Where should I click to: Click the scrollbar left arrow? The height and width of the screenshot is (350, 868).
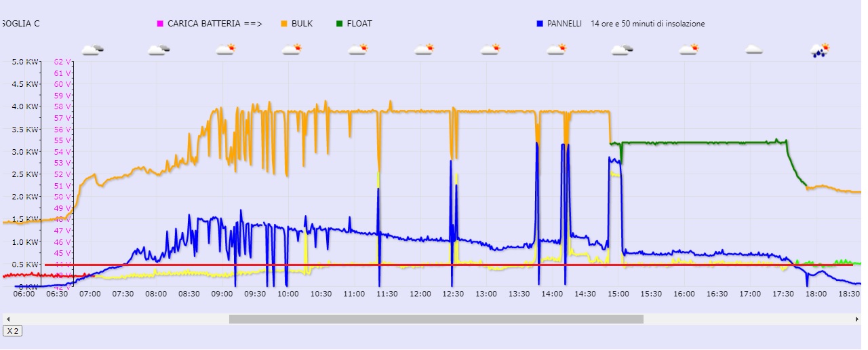(x=6, y=319)
